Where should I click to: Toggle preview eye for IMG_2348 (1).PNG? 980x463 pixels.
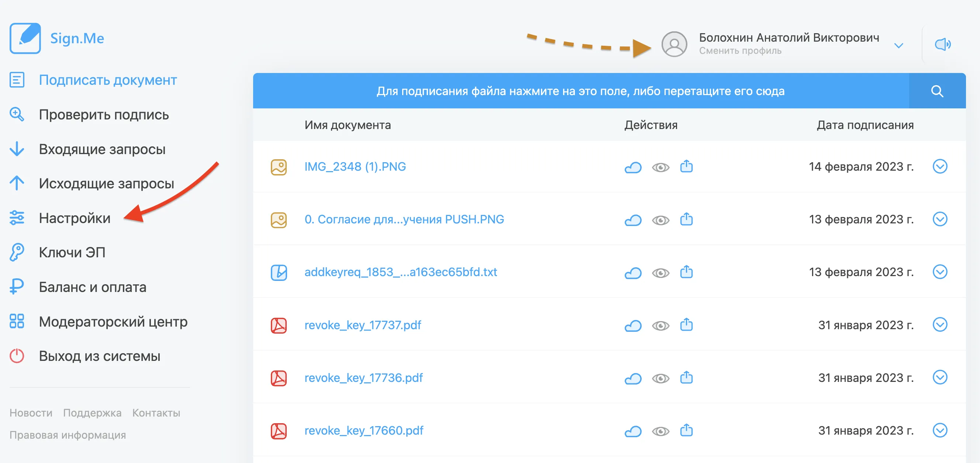pos(660,168)
